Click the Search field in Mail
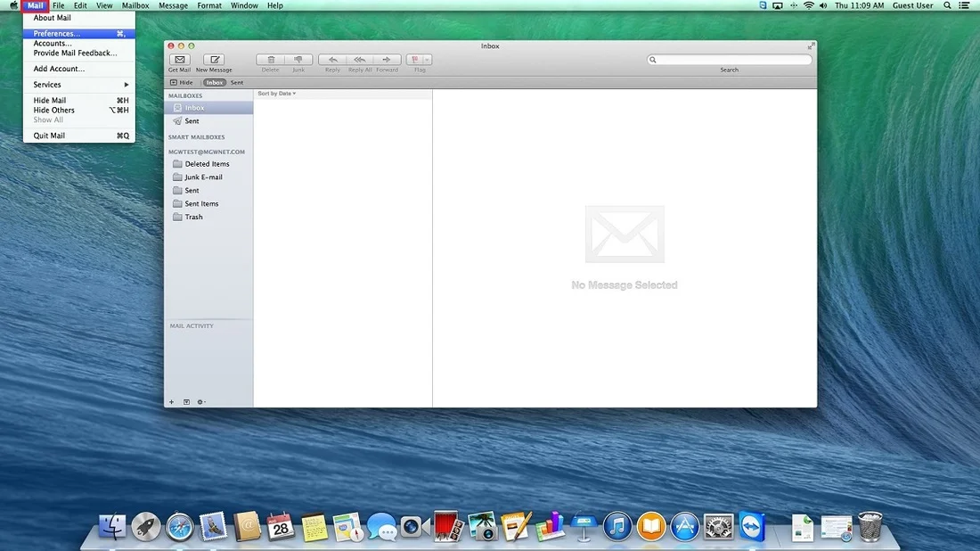The height and width of the screenshot is (551, 980). 730,60
